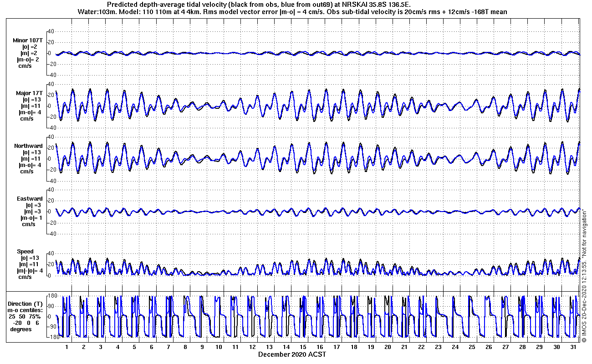The width and height of the screenshot is (592, 364).
Task: Click day label '9' on the date axis
Action: coord(202,347)
